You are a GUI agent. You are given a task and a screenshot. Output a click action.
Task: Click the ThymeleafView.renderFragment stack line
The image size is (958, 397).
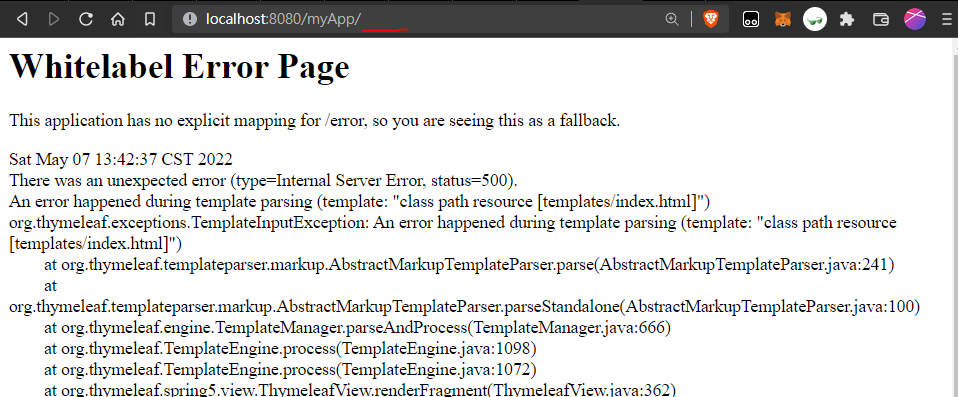point(360,390)
